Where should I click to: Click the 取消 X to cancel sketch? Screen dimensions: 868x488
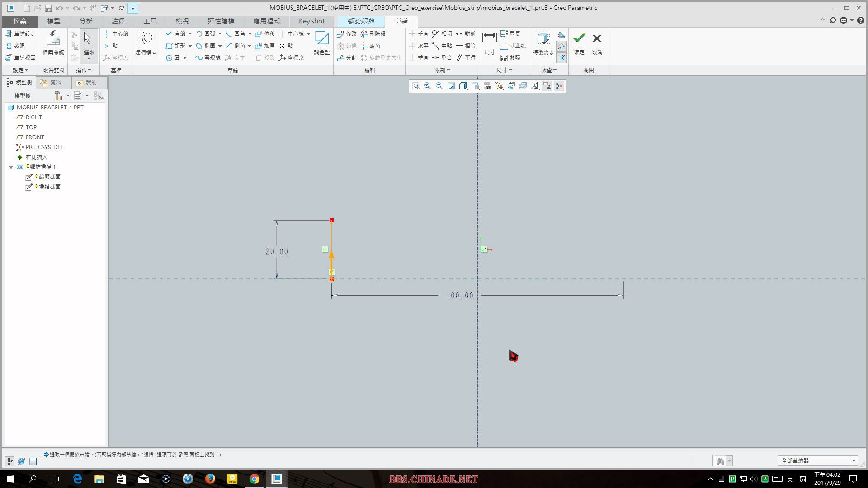click(597, 43)
